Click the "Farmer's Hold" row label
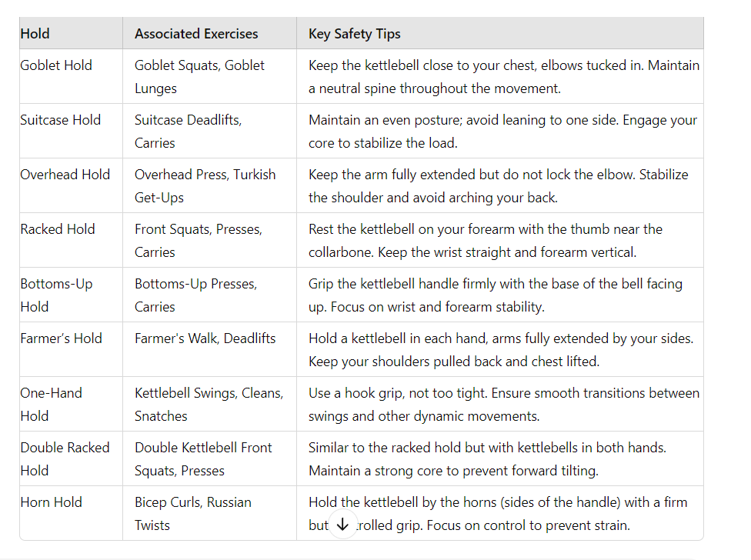Image resolution: width=751 pixels, height=560 pixels. pos(61,338)
